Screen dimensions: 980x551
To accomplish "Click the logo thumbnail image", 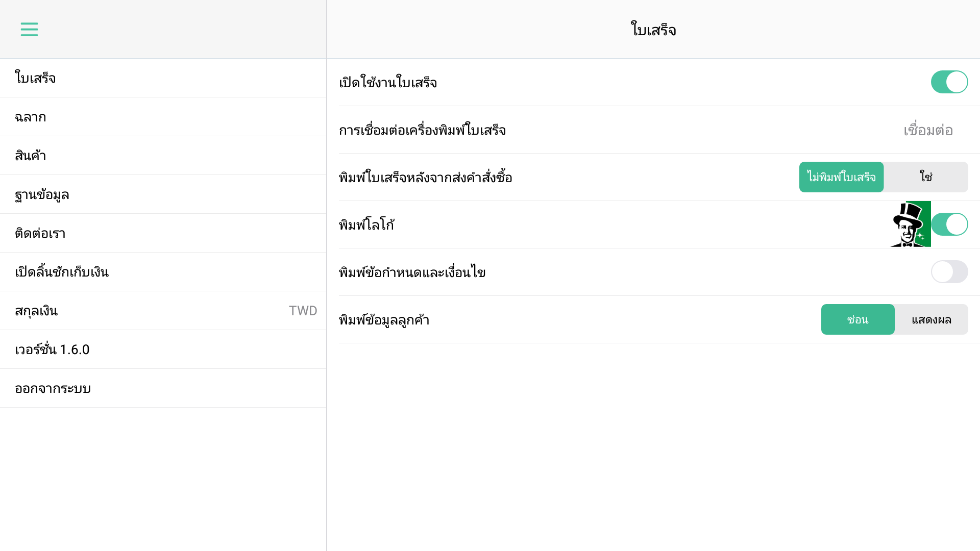I will pyautogui.click(x=911, y=224).
